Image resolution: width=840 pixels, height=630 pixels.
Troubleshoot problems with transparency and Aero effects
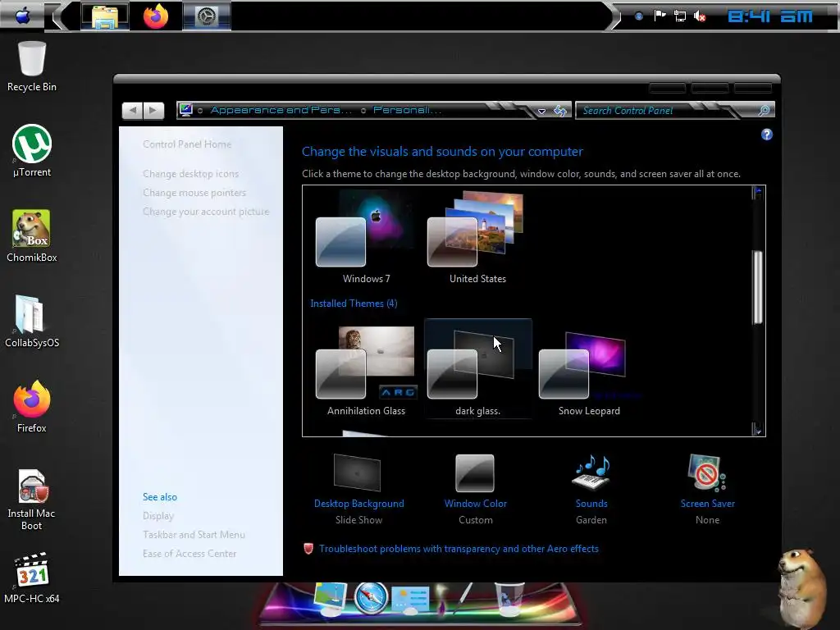click(x=459, y=549)
